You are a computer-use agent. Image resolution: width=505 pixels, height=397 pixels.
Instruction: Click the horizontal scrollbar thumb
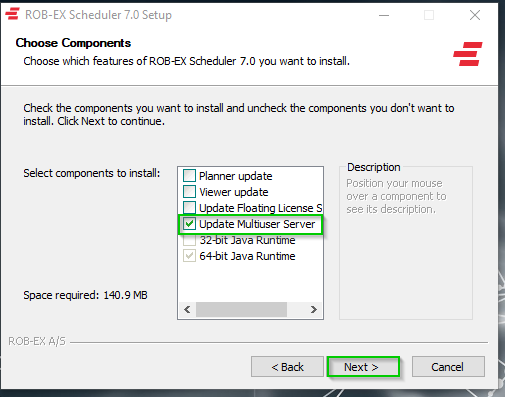(x=241, y=309)
